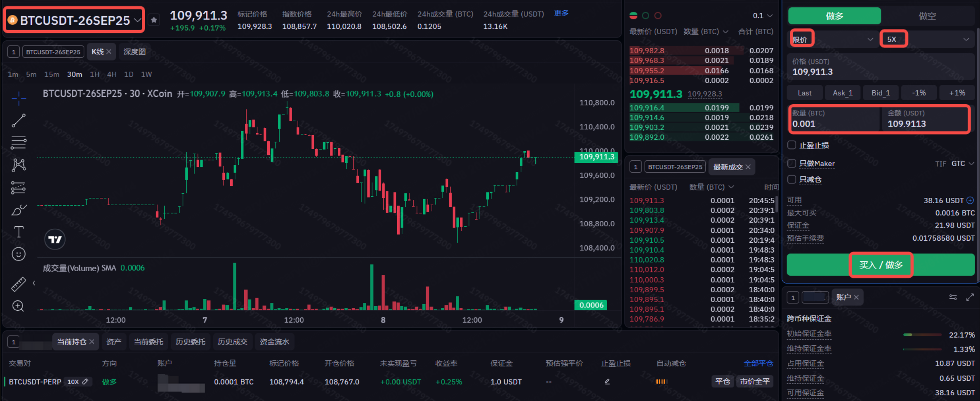This screenshot has height=401, width=980.
Task: Click 市价全平 for the open position
Action: (754, 382)
